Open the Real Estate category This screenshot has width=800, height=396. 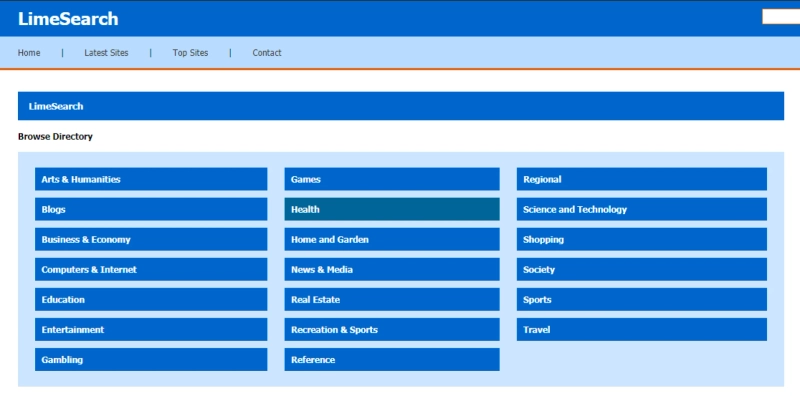[392, 300]
